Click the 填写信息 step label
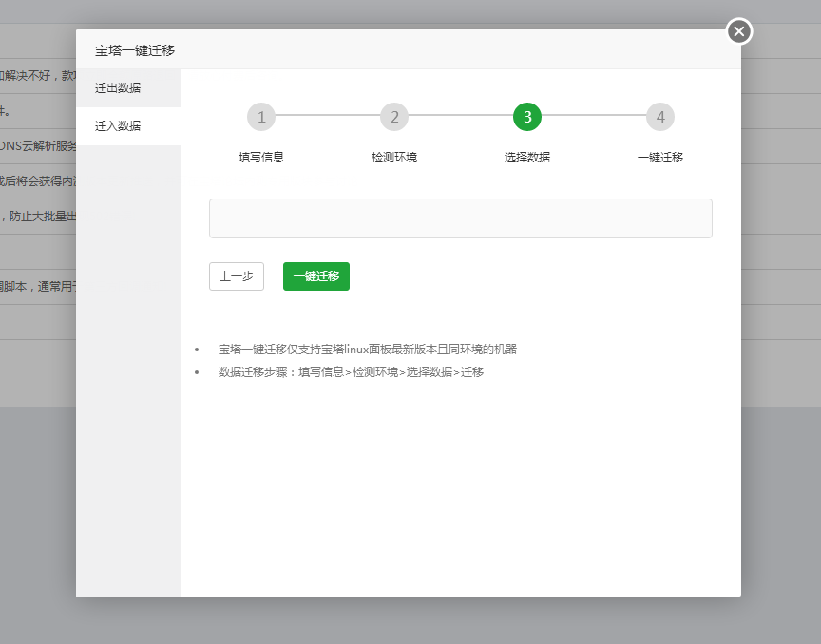This screenshot has height=644, width=821. click(x=261, y=157)
